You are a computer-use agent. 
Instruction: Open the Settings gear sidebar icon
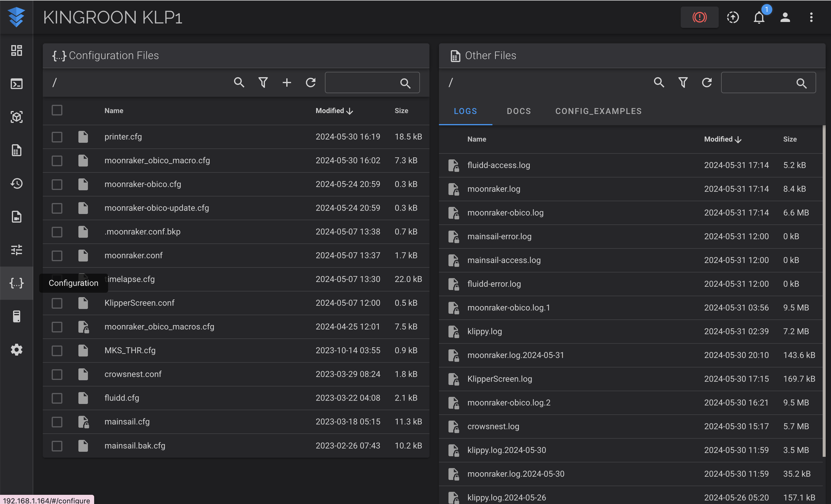pos(17,350)
